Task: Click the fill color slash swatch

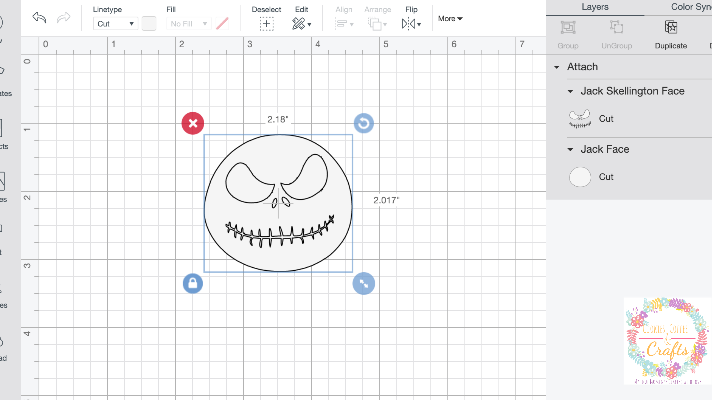Action: [x=222, y=24]
